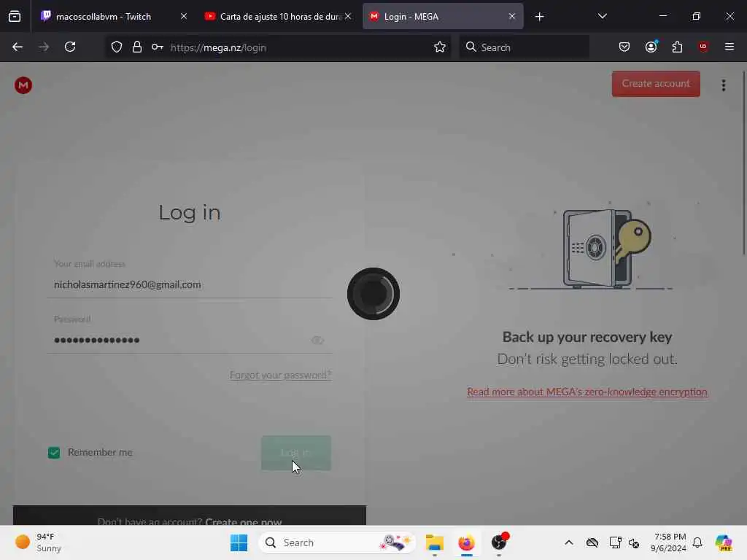747x560 pixels.
Task: Switch to the macoscollabvm Twitch tab
Action: 114,17
